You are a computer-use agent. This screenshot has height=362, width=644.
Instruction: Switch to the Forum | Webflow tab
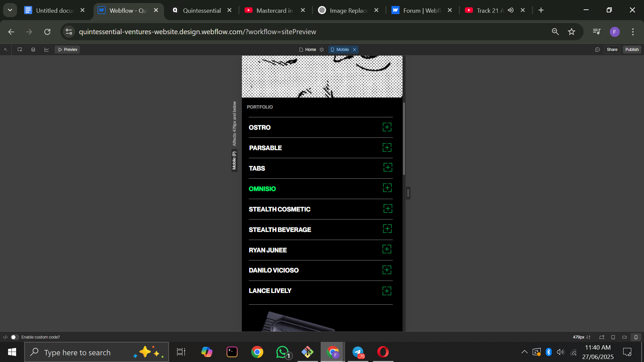[421, 10]
